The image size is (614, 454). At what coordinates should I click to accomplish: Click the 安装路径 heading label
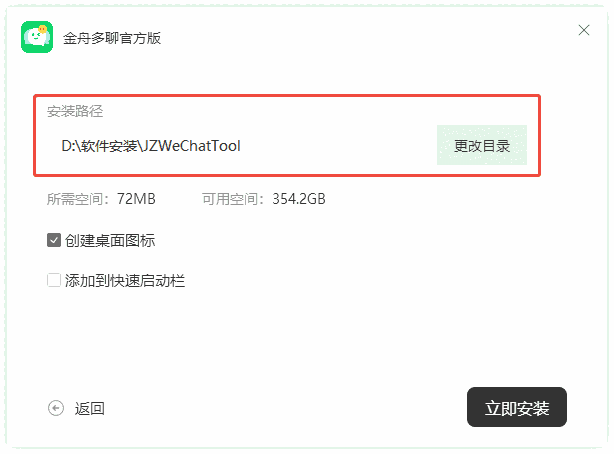[x=75, y=111]
